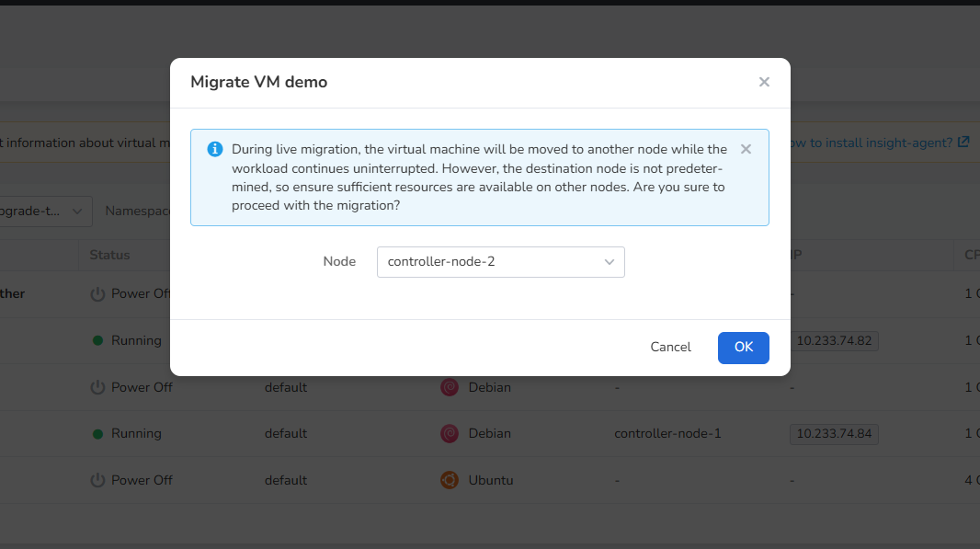Click the blue info icon in the alert
The width and height of the screenshot is (980, 549).
pyautogui.click(x=215, y=149)
